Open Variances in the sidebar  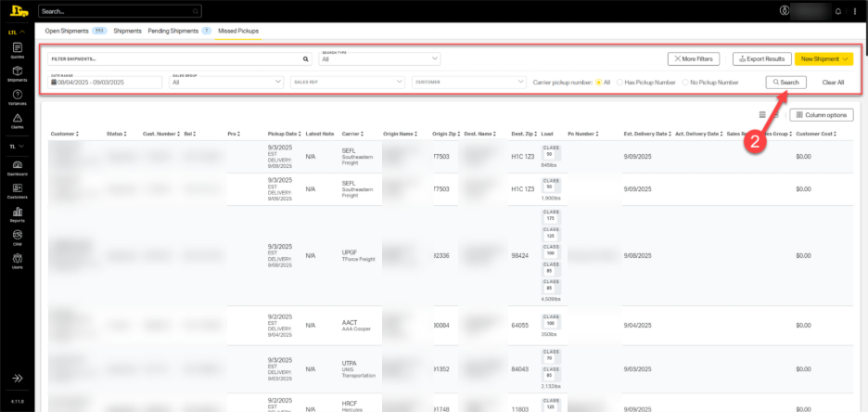coord(18,97)
